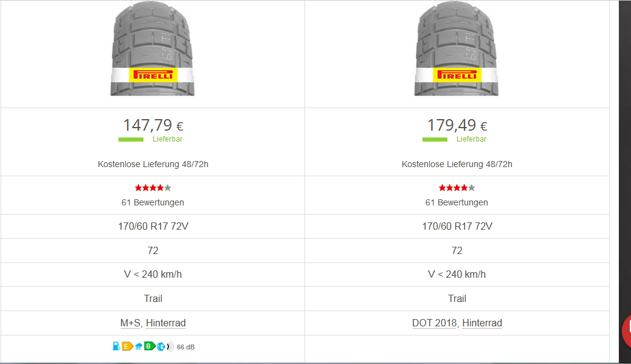
Task: Open the Pirelli tyre image priced 179,49 €
Action: pyautogui.click(x=457, y=49)
